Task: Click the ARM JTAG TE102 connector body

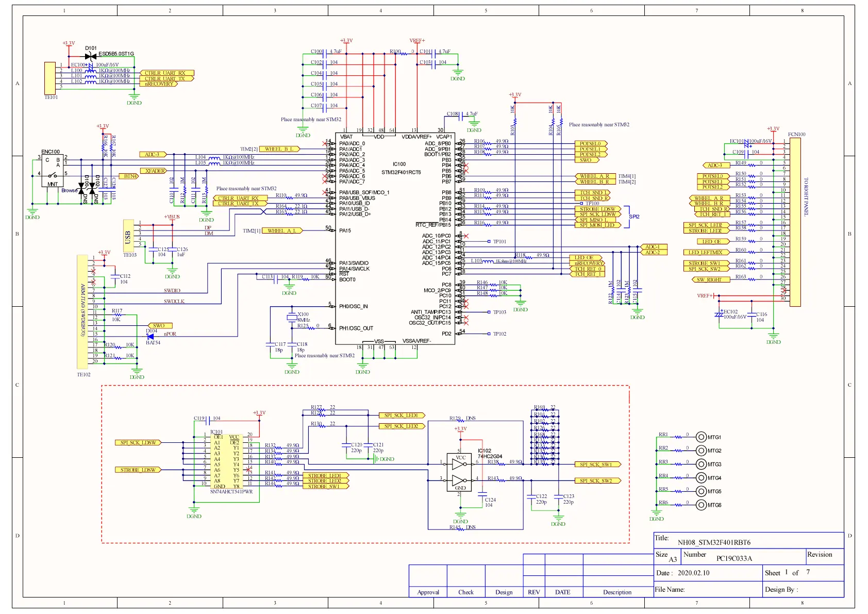Action: (x=82, y=311)
